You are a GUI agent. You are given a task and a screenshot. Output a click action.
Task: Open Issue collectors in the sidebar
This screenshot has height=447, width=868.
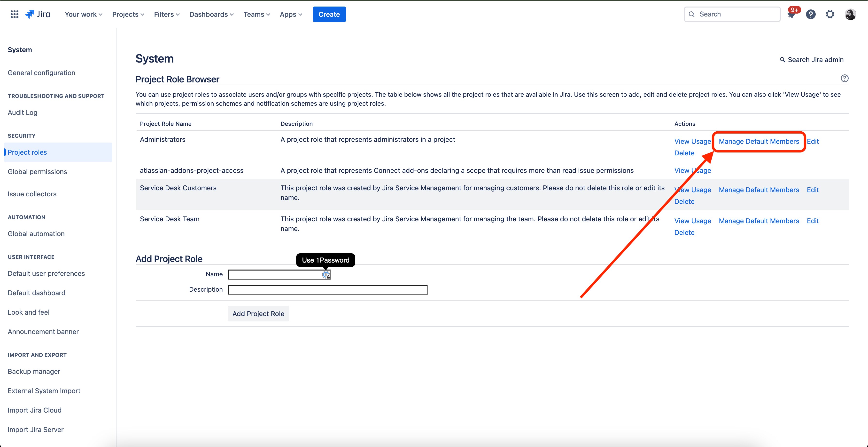pyautogui.click(x=32, y=194)
